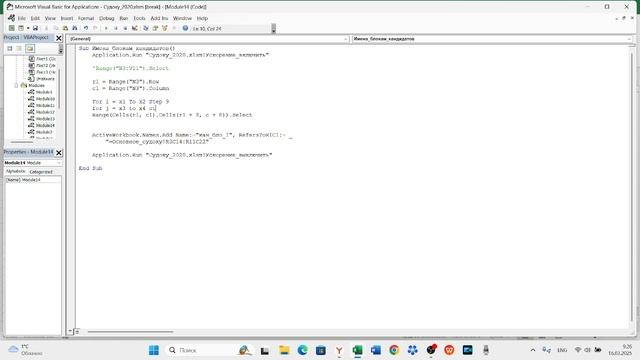
Task: Open the View menu
Action: point(50,18)
